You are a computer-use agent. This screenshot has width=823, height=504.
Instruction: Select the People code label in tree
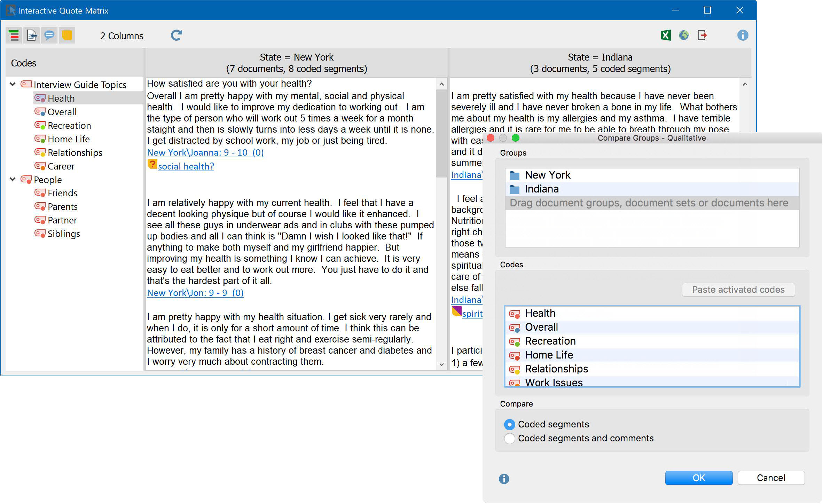pyautogui.click(x=48, y=180)
